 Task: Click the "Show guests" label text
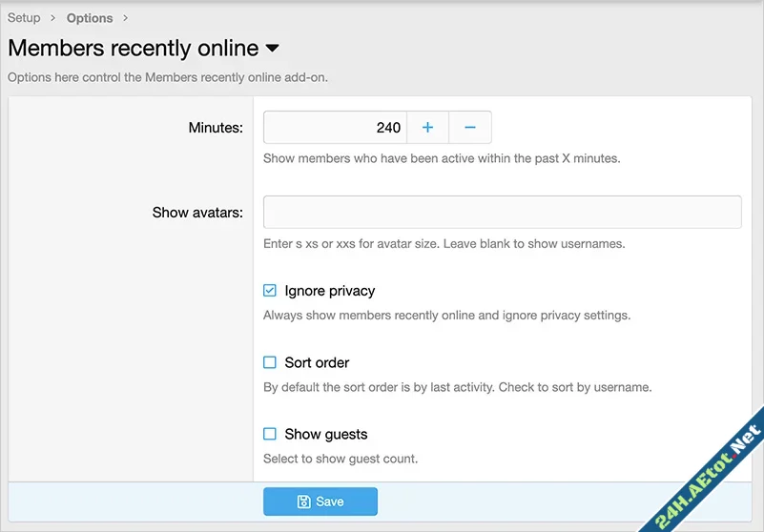coord(325,434)
